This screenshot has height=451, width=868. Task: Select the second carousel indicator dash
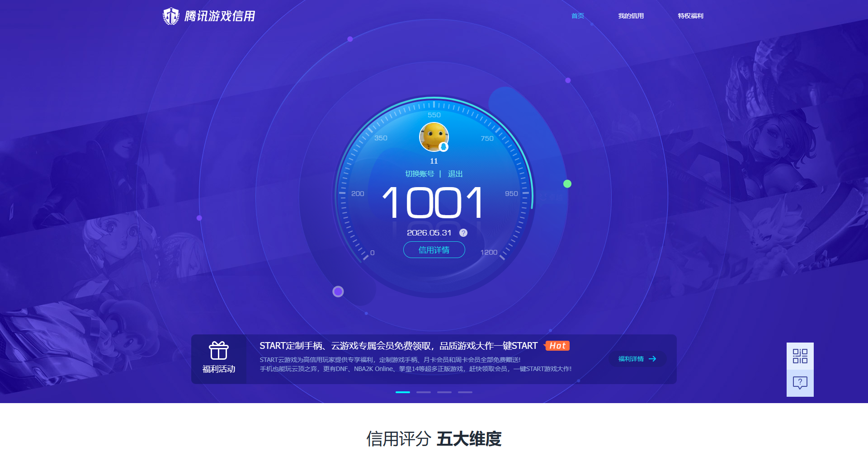tap(424, 392)
